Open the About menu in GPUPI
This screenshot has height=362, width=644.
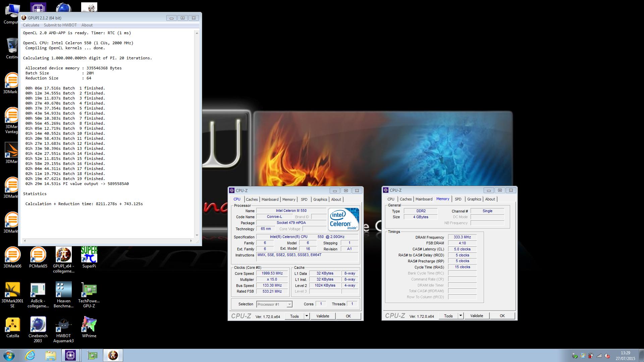pos(87,25)
